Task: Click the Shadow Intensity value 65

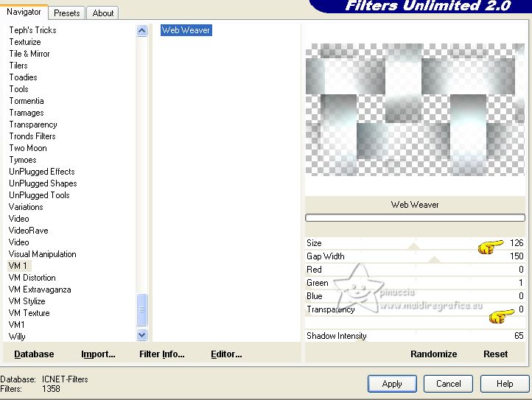Action: [x=519, y=336]
